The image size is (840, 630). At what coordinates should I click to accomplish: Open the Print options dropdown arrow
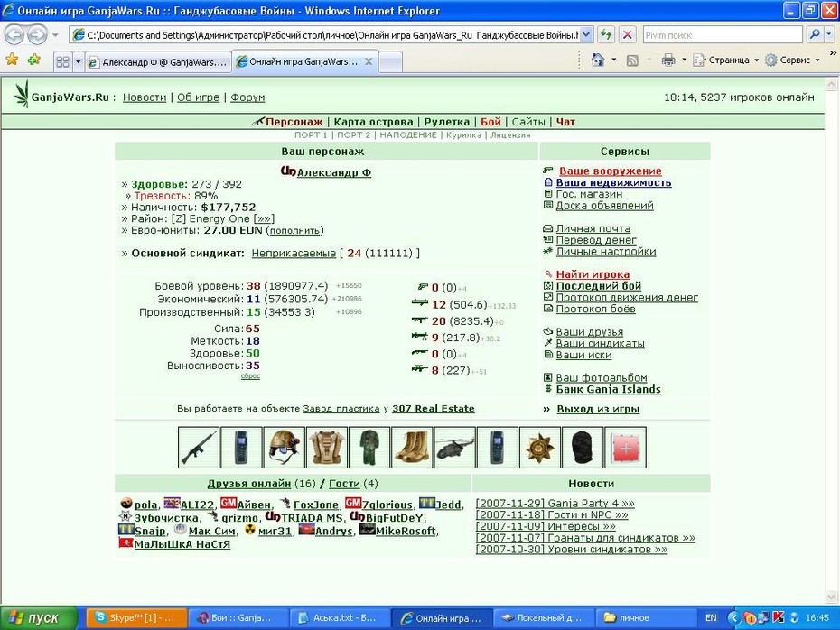tap(684, 60)
